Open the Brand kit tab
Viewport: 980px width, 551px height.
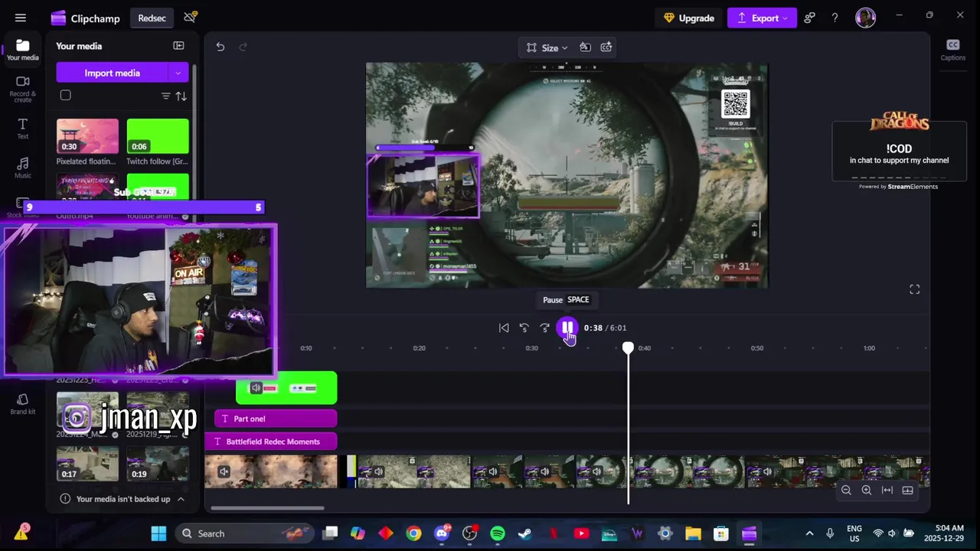[23, 404]
